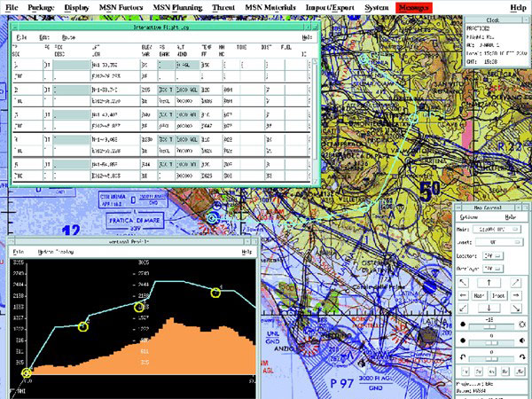Screen dimensions: 532x399
Task: Click FIX field of waypoint 3 row
Action: point(72,114)
